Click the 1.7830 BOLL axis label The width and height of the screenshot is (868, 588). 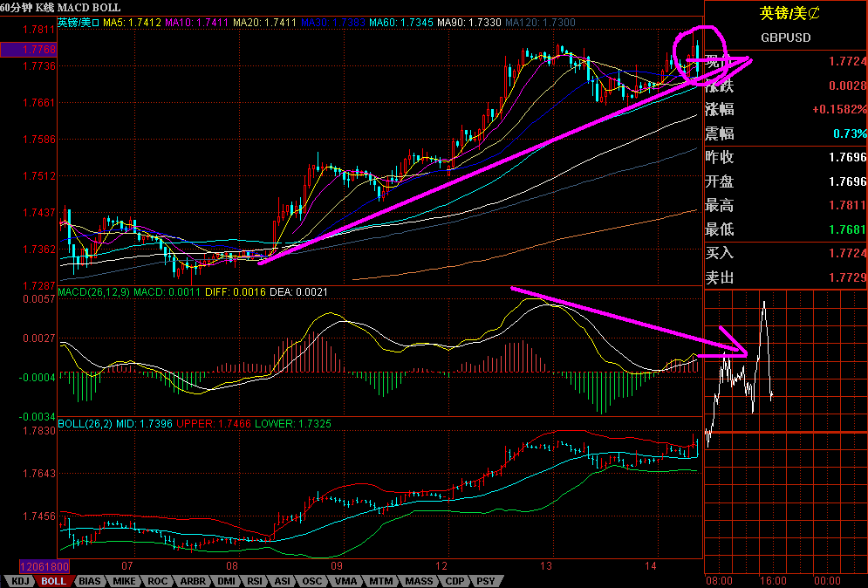(38, 431)
